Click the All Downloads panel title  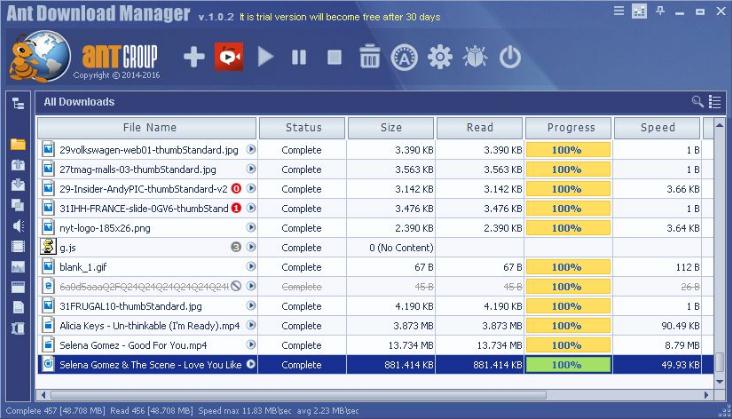tap(79, 102)
